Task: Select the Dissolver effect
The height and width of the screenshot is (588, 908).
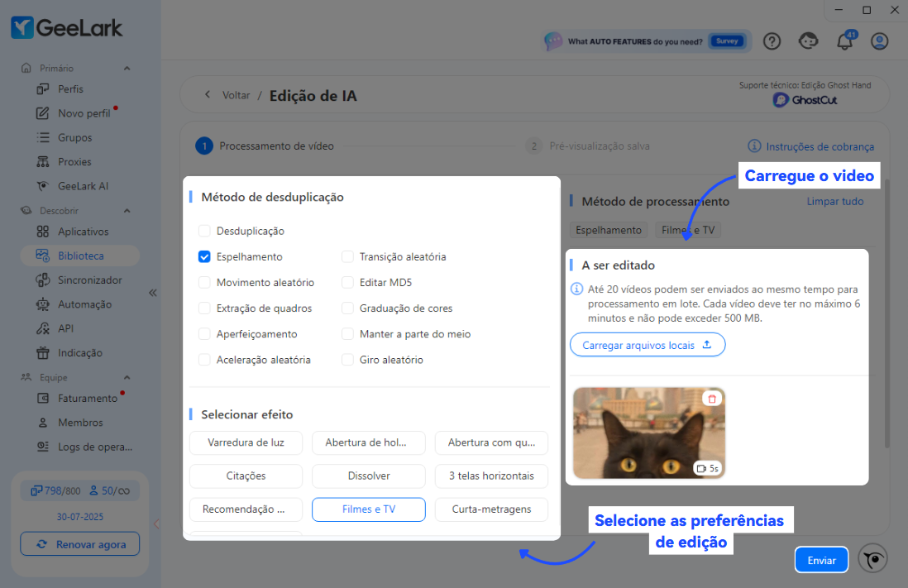Action: coord(369,476)
